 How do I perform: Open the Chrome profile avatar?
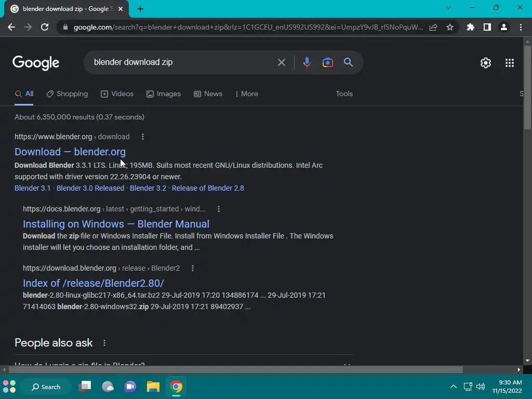click(504, 27)
